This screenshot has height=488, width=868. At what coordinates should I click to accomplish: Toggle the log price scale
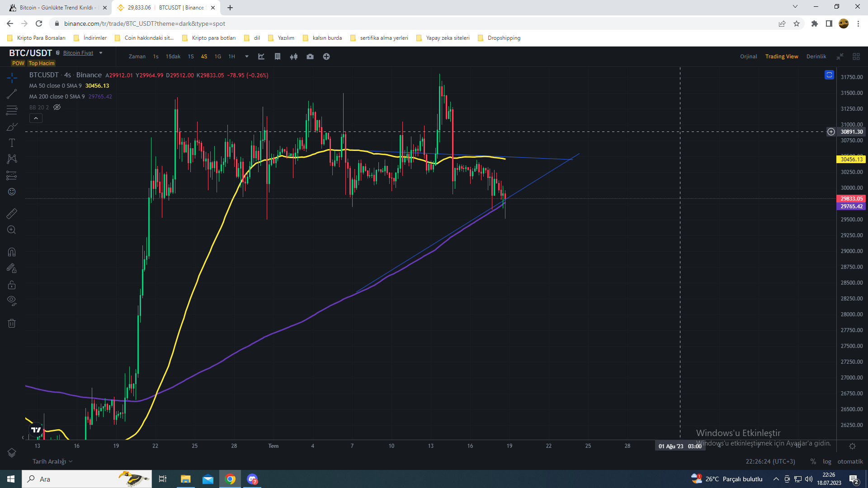tap(827, 461)
